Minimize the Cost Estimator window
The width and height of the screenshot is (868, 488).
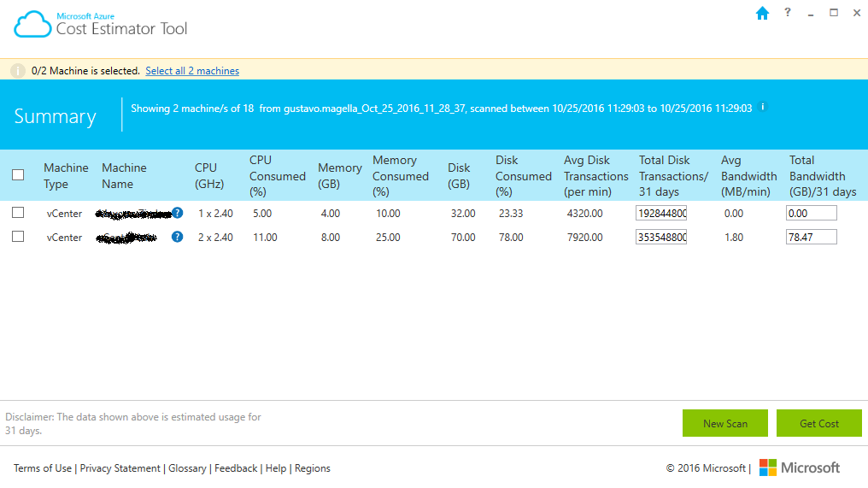click(811, 14)
